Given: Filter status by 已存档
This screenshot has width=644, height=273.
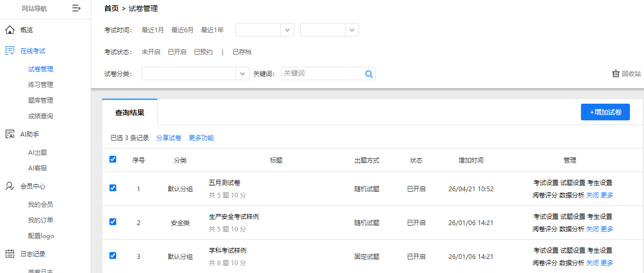Looking at the screenshot, I should click(242, 52).
